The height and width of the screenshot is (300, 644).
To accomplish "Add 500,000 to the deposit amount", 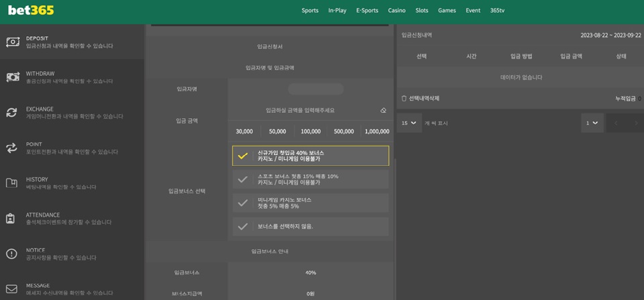I will click(x=344, y=132).
